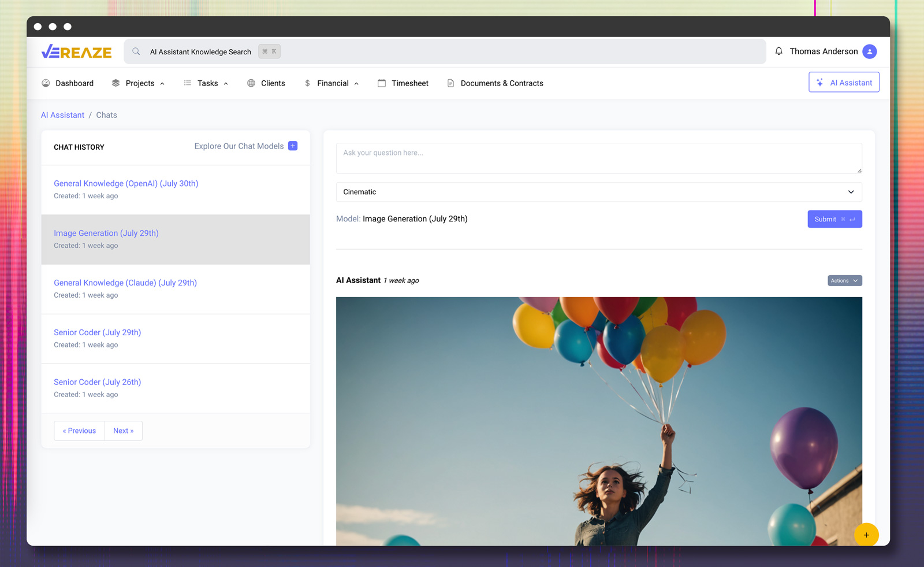Expand the Tasks menu
This screenshot has height=567, width=924.
[207, 83]
